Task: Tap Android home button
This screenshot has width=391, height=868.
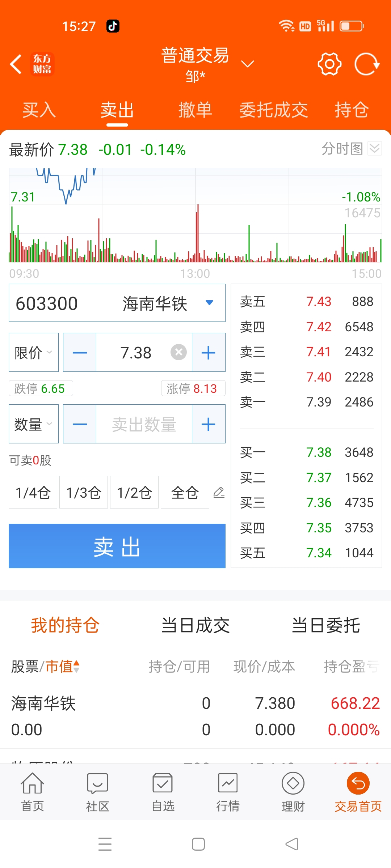Action: click(198, 844)
